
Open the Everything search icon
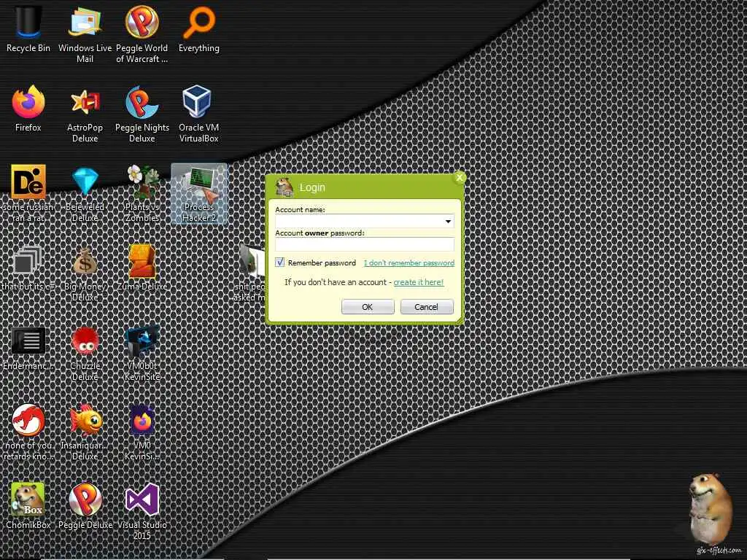[x=199, y=29]
